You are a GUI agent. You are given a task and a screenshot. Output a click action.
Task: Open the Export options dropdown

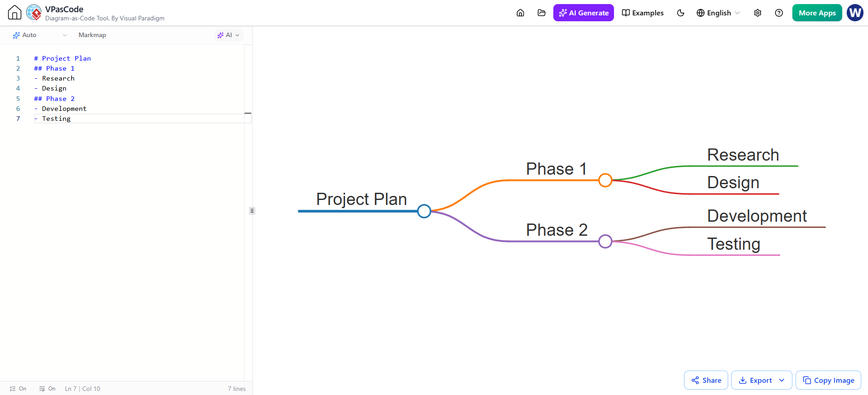(762, 380)
